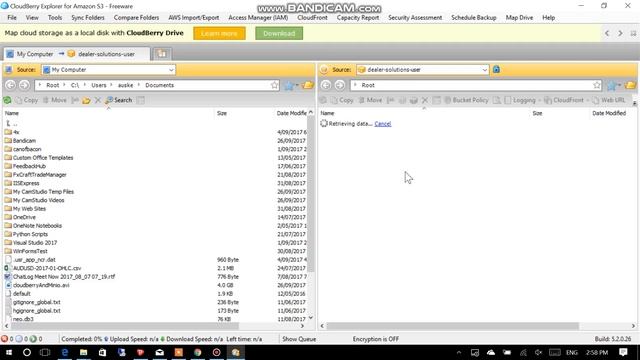Open Windows Start menu

pos(8,352)
